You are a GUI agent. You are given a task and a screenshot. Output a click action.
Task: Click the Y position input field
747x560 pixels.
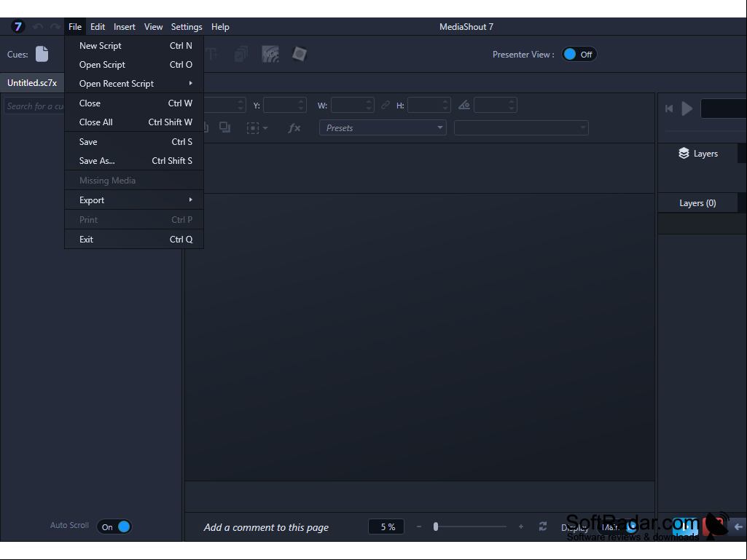(284, 106)
